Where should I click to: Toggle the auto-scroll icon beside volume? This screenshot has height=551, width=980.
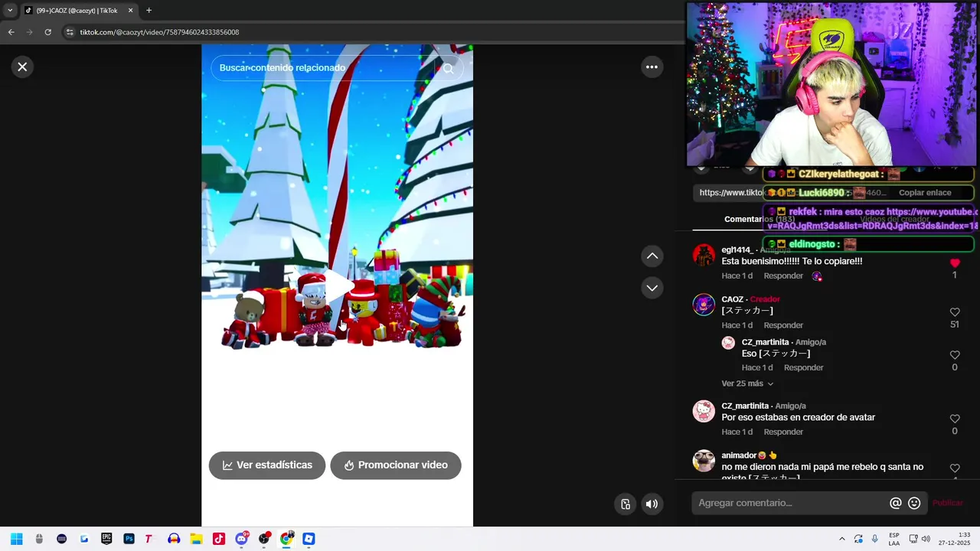[626, 504]
